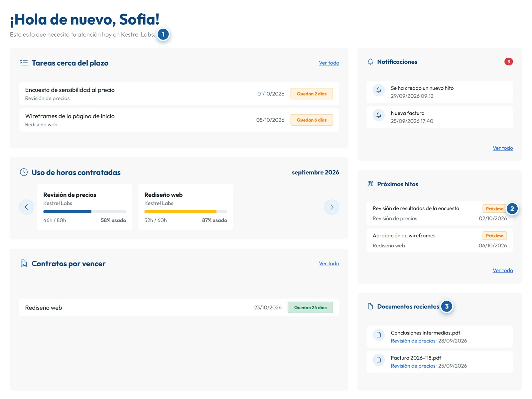The image size is (532, 399).
Task: Click the green 'Quedan 24 días' badge
Action: pyautogui.click(x=310, y=308)
